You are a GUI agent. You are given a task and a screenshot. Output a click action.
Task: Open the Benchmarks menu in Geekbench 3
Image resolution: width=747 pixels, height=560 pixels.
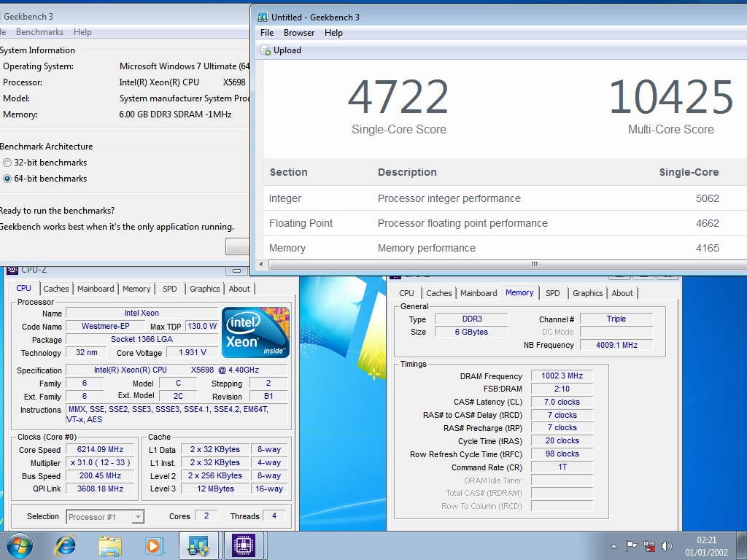pyautogui.click(x=39, y=32)
